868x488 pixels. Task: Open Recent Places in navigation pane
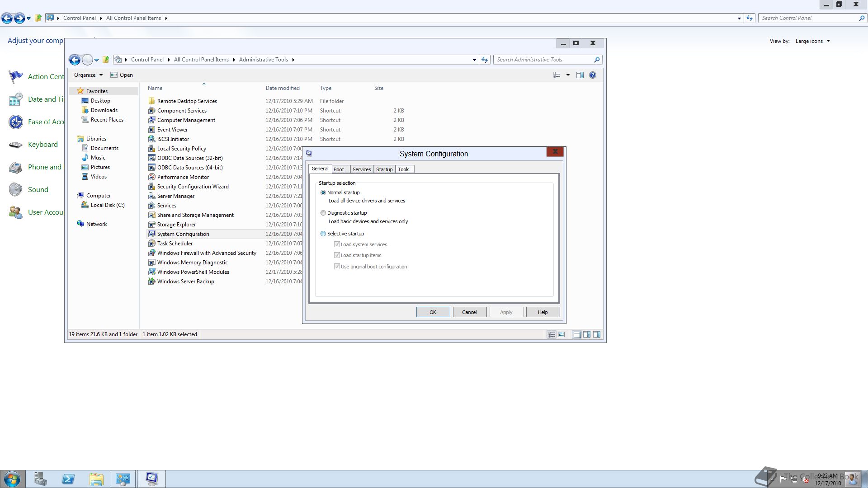(x=107, y=120)
